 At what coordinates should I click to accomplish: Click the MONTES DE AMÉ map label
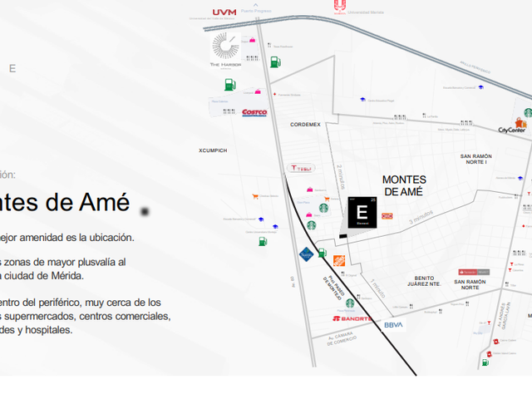click(404, 185)
